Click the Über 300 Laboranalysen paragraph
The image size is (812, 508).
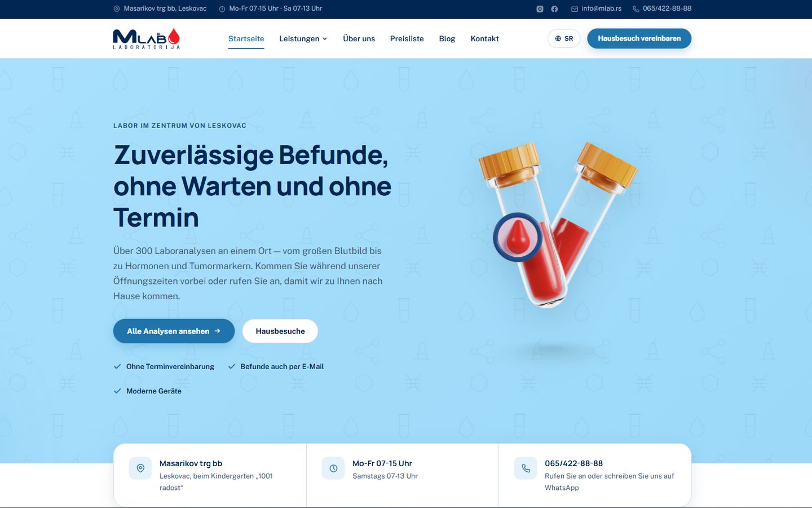pos(248,273)
